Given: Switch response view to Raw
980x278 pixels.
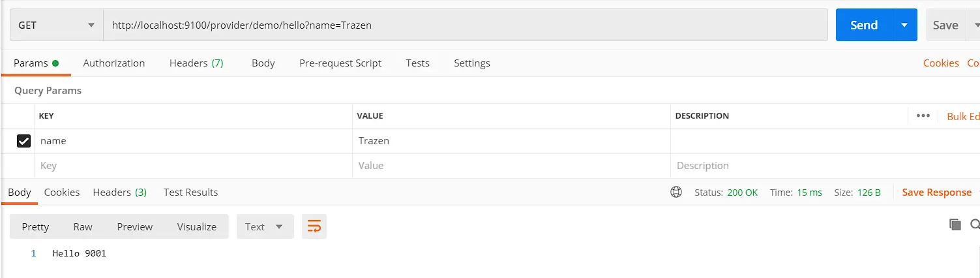Looking at the screenshot, I should (x=83, y=226).
